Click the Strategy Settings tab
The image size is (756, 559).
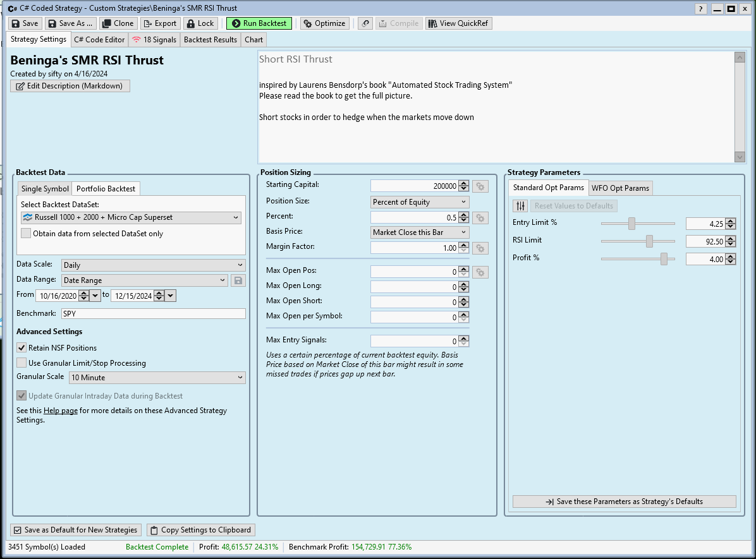point(39,39)
